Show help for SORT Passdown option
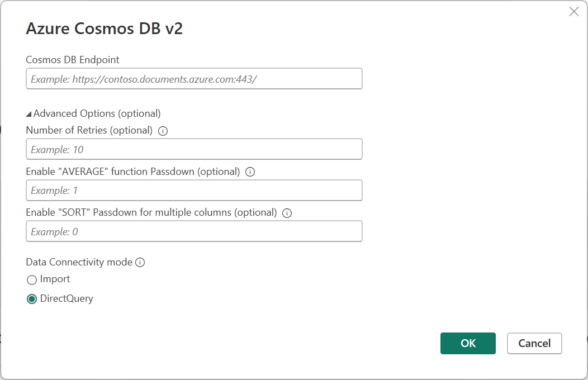This screenshot has width=588, height=380. pos(287,213)
